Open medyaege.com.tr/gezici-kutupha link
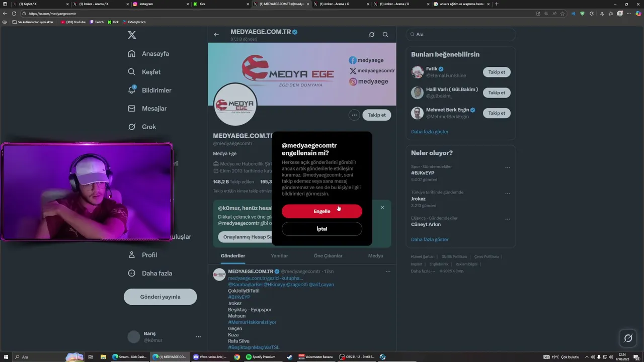 click(x=266, y=278)
